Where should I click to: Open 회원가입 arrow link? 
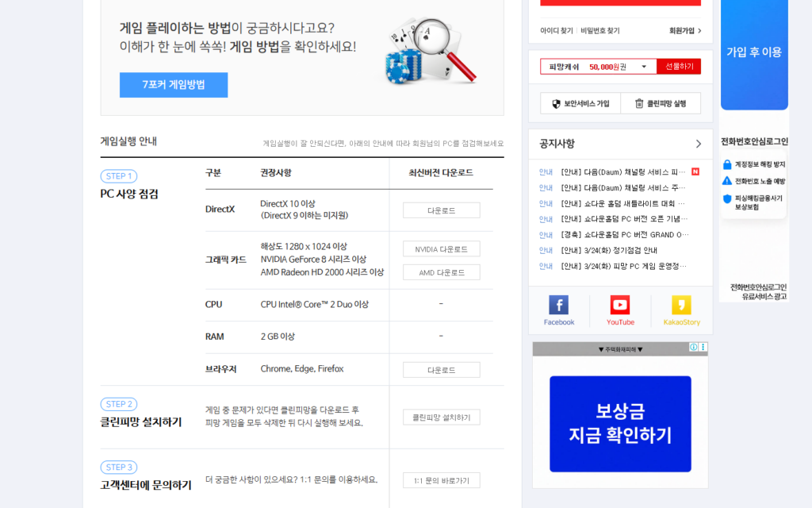click(x=685, y=30)
